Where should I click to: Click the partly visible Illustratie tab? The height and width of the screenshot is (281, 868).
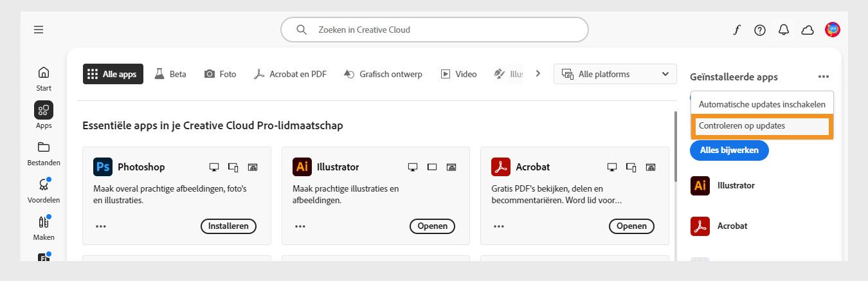pos(509,74)
